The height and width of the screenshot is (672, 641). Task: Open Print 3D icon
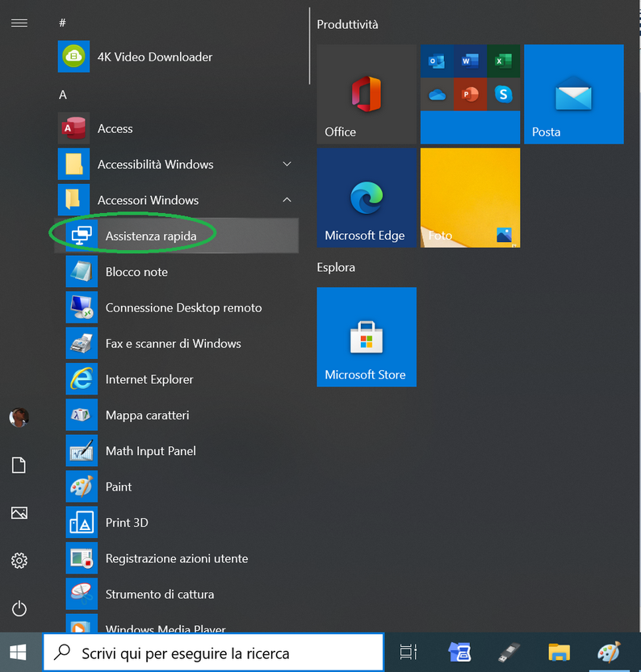click(82, 522)
